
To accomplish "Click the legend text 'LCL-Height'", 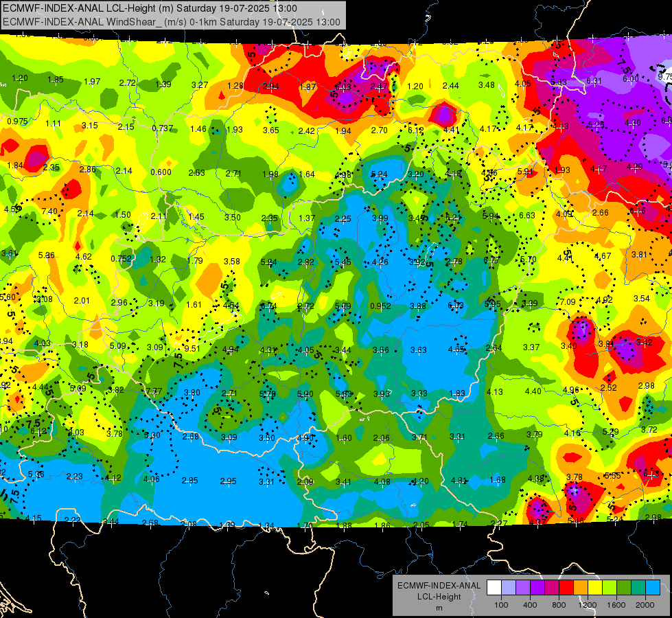I will pyautogui.click(x=439, y=597).
